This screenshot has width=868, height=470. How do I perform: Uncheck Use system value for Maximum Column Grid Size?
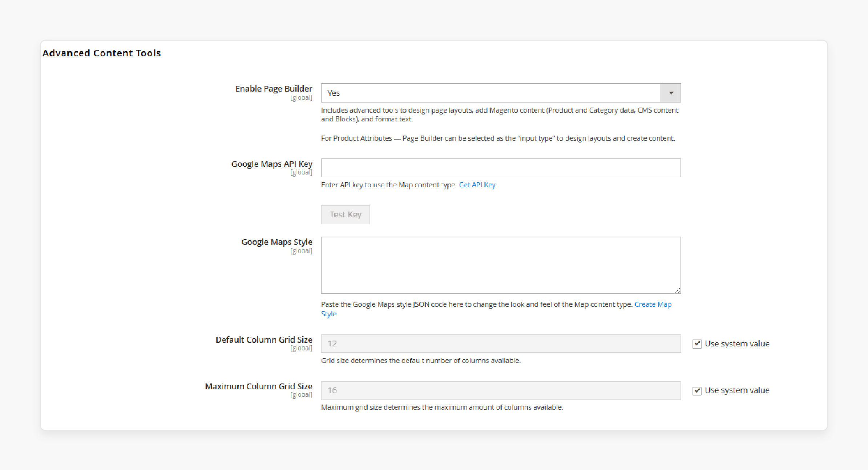coord(697,391)
